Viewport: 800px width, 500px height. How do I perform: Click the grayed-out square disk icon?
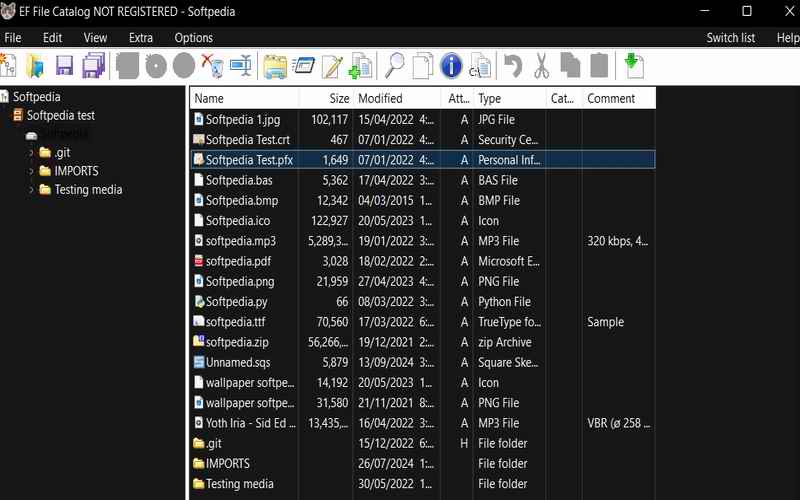[127, 66]
